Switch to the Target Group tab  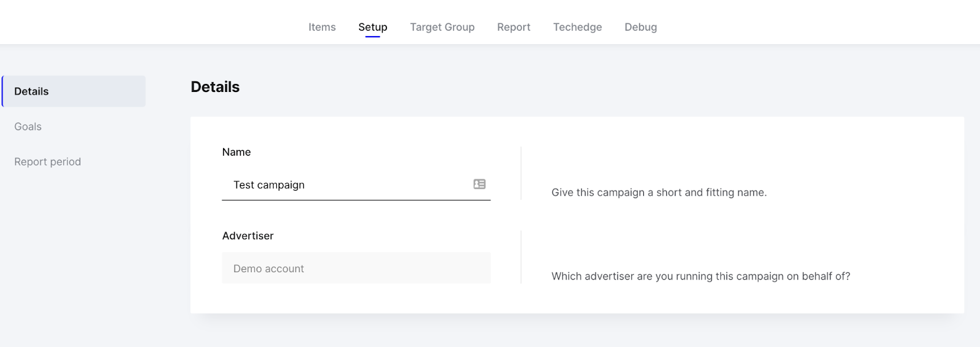click(x=442, y=27)
